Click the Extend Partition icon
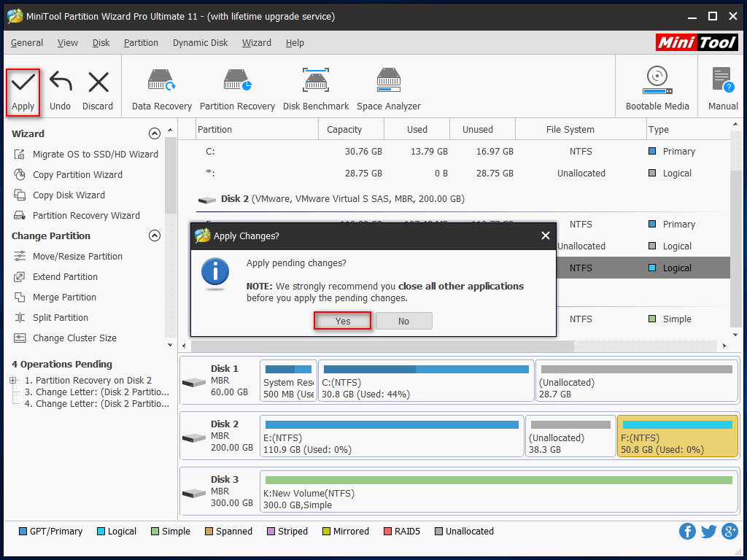 pyautogui.click(x=20, y=276)
